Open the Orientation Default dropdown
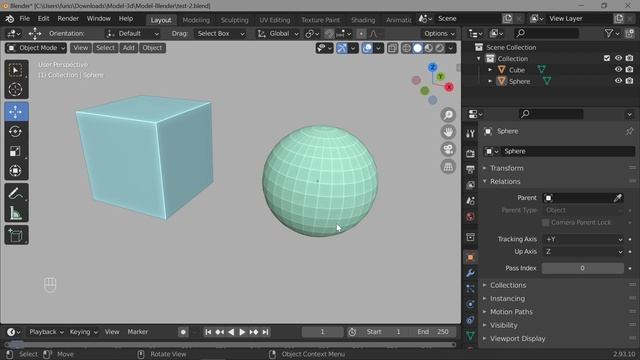This screenshot has width=640, height=360. click(x=133, y=34)
